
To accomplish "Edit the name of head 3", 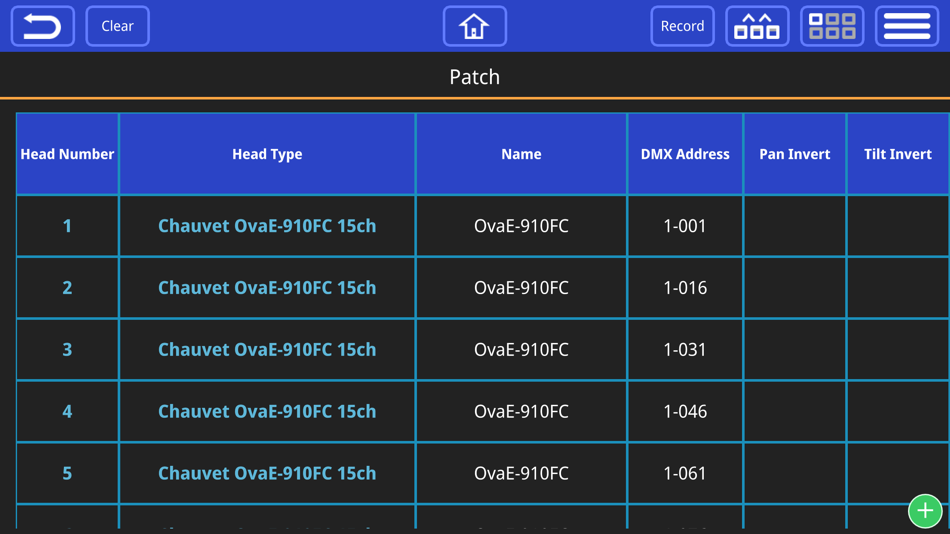I will [521, 350].
